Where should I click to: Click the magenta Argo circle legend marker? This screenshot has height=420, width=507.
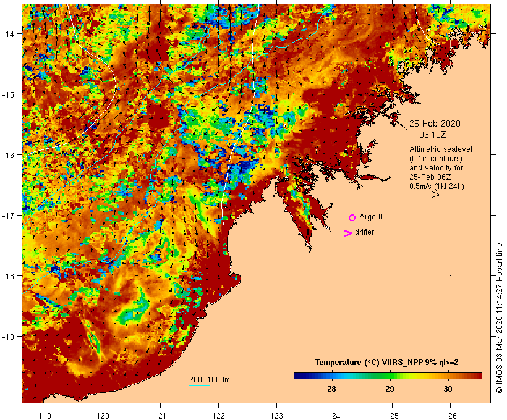click(x=352, y=217)
